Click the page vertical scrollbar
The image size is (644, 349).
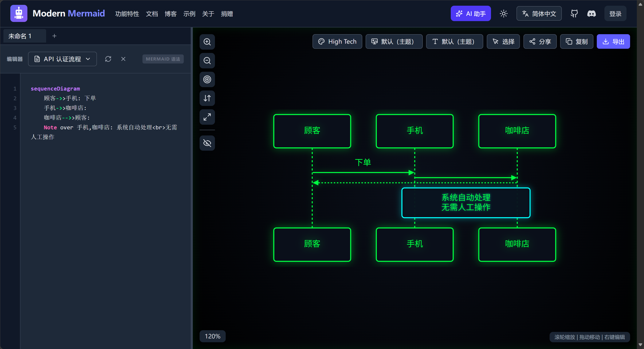(x=640, y=174)
